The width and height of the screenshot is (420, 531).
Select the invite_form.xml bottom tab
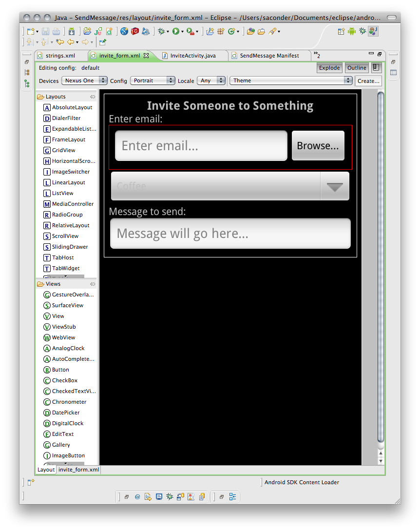click(x=78, y=470)
